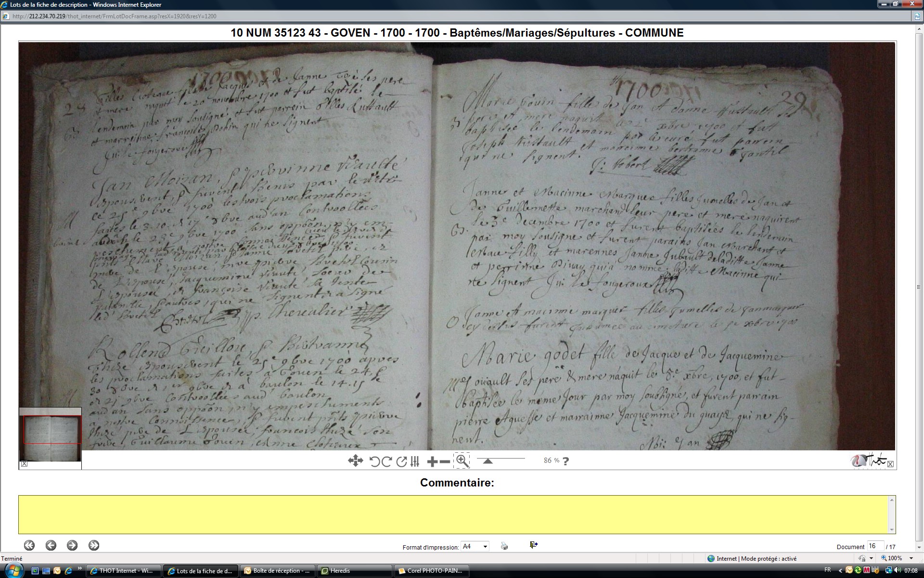The image size is (924, 578).
Task: Click the zoom level slider handle
Action: 488,461
